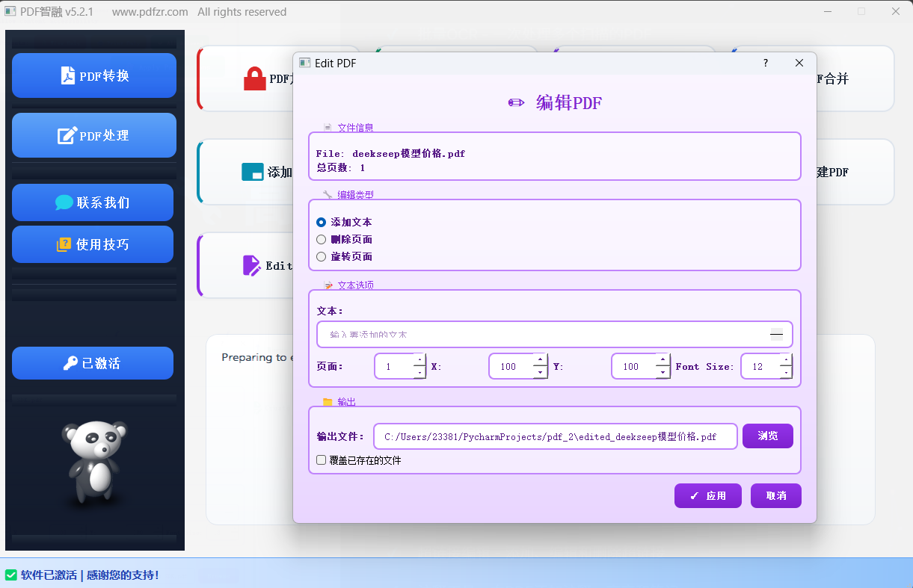The height and width of the screenshot is (588, 913).
Task: Open 联系我们 from the sidebar
Action: click(x=93, y=202)
